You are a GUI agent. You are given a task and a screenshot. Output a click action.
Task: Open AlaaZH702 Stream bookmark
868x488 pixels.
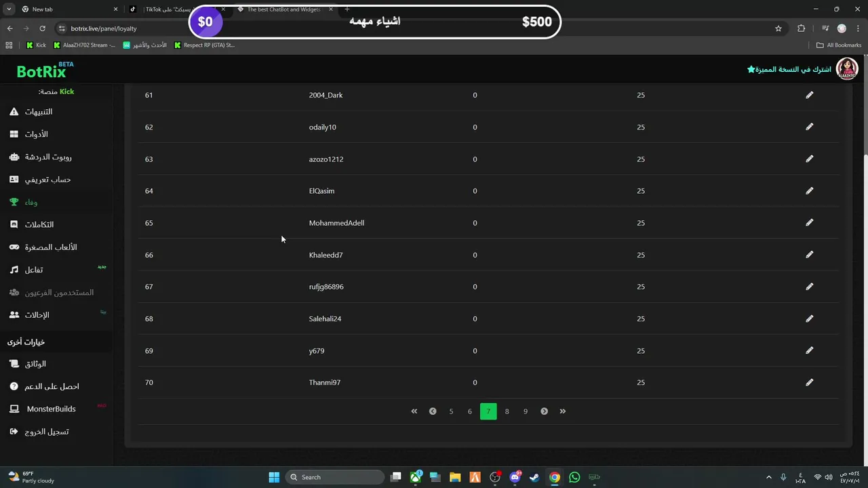point(84,45)
